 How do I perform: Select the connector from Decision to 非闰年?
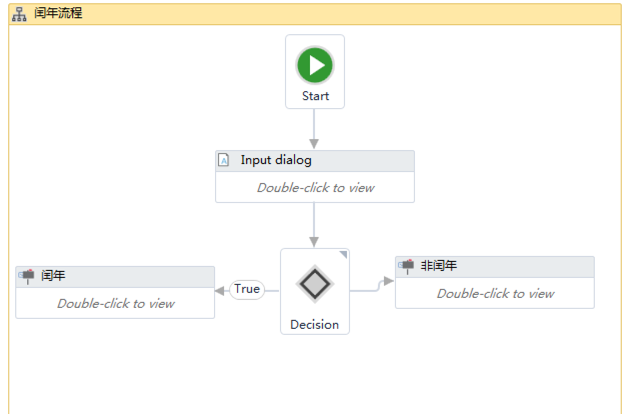click(372, 288)
